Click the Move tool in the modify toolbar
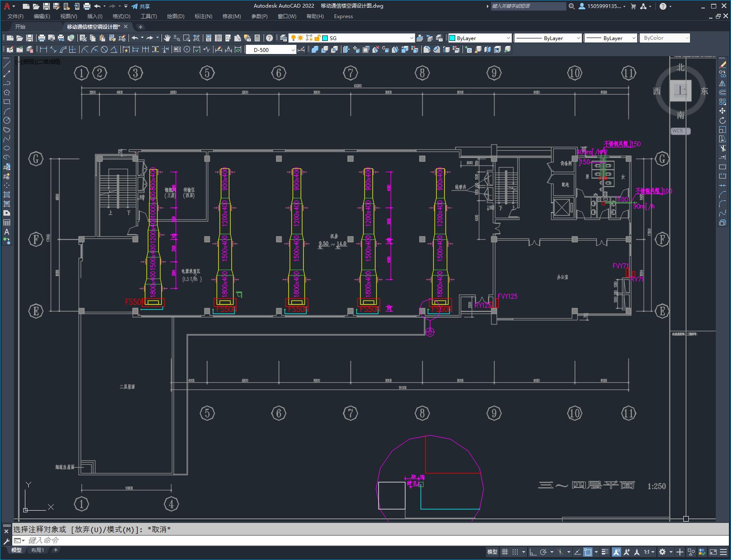 (723, 111)
